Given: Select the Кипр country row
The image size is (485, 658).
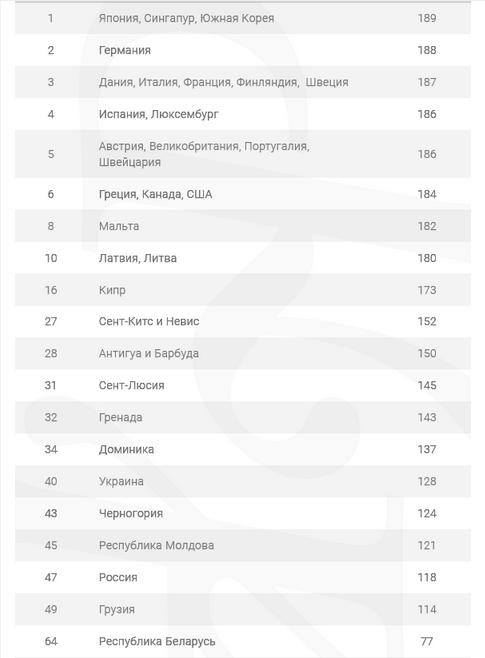Looking at the screenshot, I should (243, 290).
